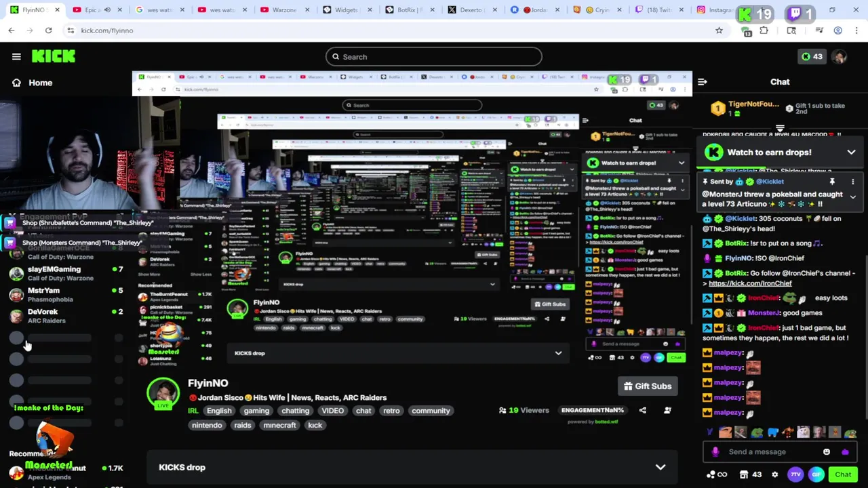868x488 pixels.
Task: Open the user profile avatar menu
Action: coord(840,57)
